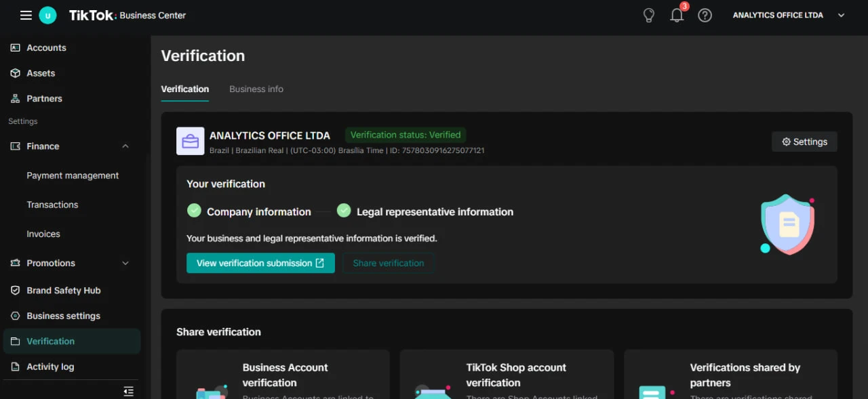
Task: Click View verification submission button
Action: pyautogui.click(x=260, y=263)
